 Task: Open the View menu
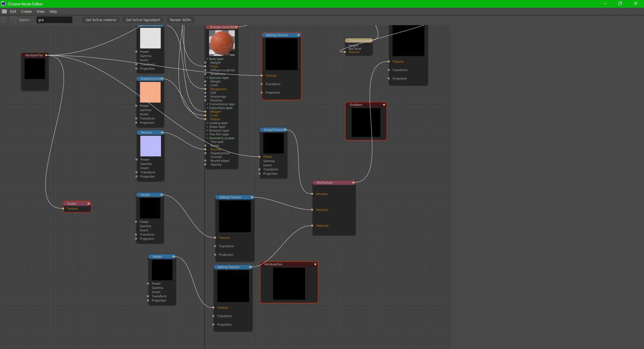[40, 11]
